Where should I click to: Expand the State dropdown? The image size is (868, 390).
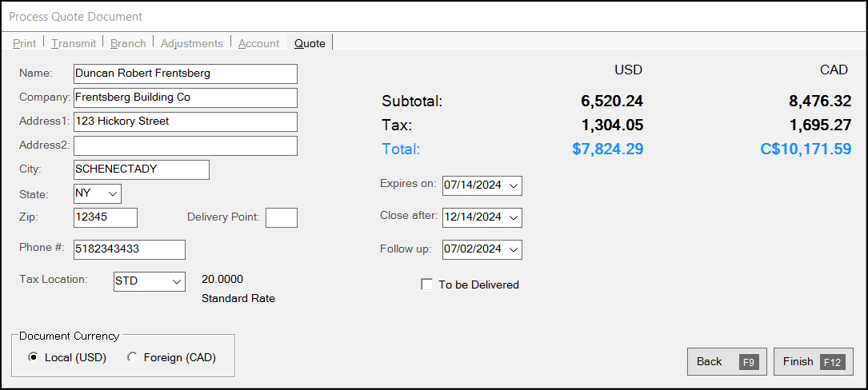112,193
